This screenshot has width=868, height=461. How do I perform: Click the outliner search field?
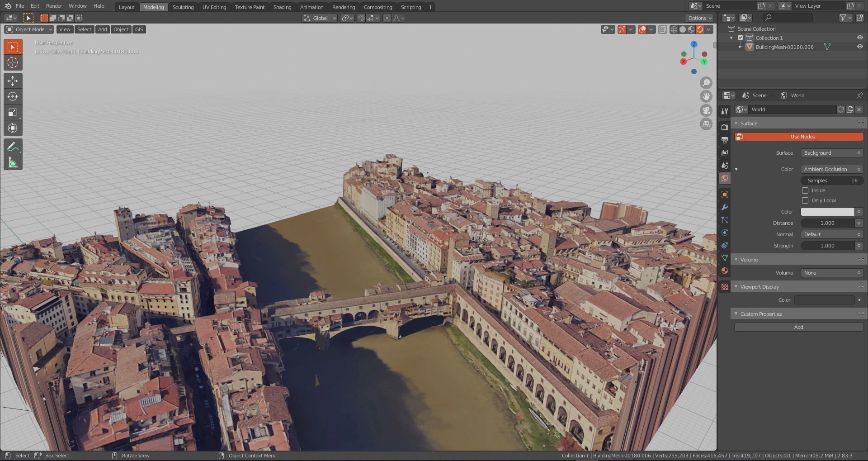pyautogui.click(x=788, y=18)
